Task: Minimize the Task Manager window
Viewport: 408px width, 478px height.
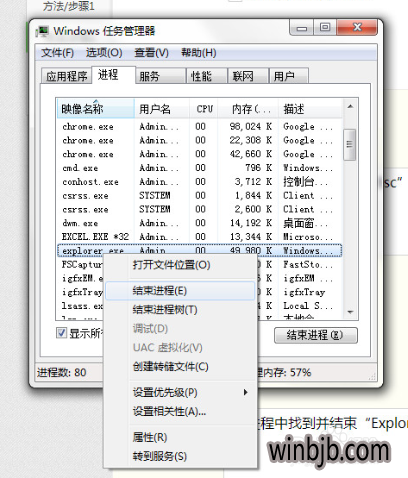Action: (302, 28)
